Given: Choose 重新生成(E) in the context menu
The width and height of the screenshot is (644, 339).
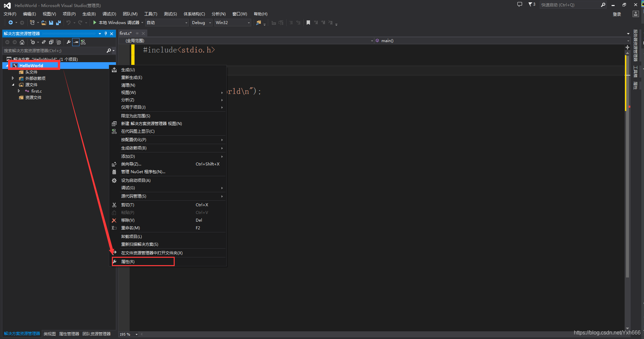Looking at the screenshot, I should click(168, 78).
